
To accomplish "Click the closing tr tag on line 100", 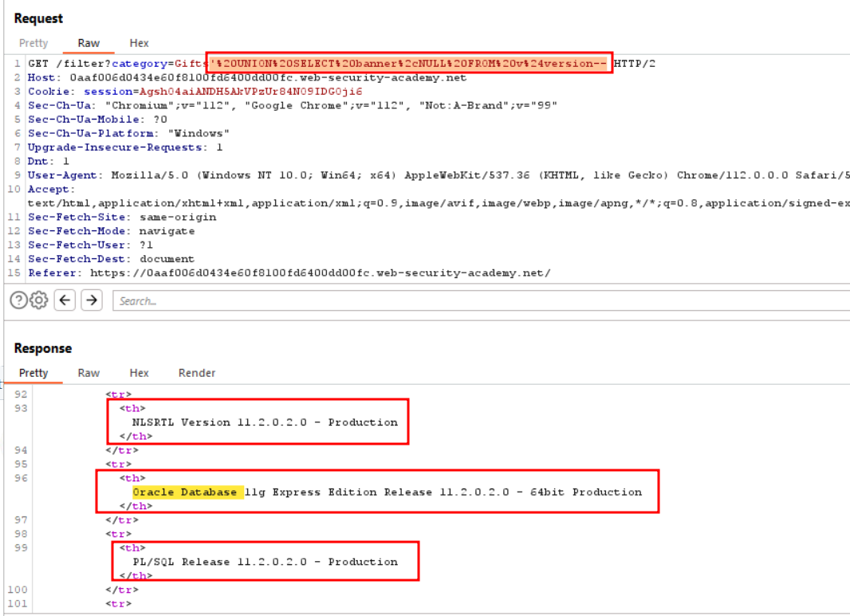I will pos(122,590).
